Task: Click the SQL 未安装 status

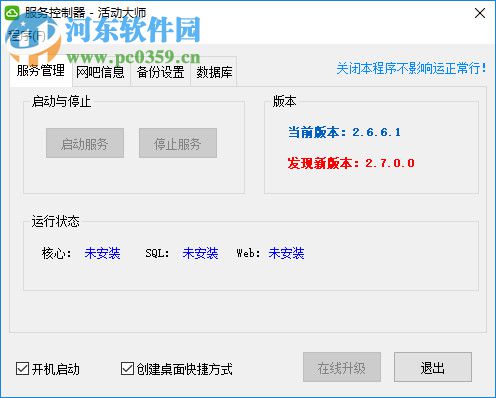Action: click(200, 253)
